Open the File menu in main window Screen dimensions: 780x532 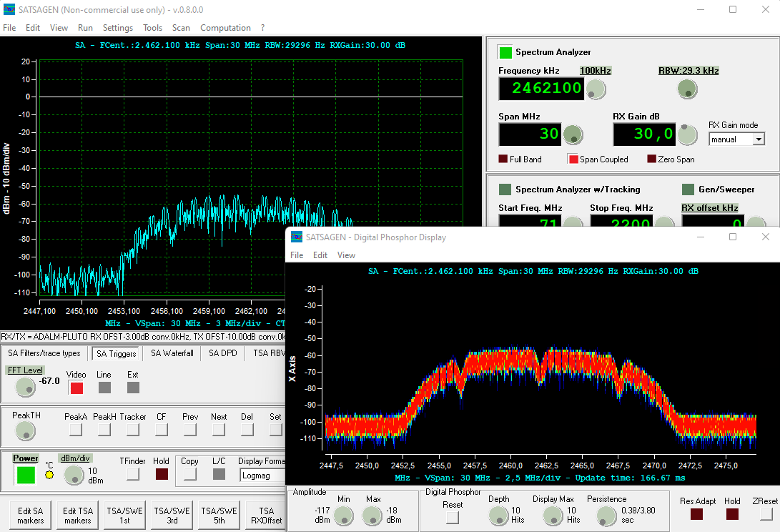click(x=9, y=28)
